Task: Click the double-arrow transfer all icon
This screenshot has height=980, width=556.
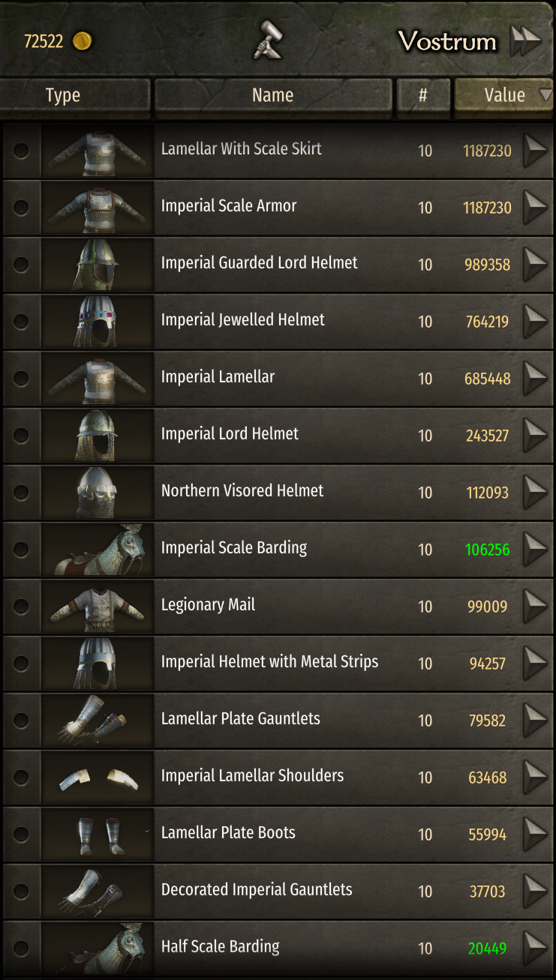Action: 525,41
